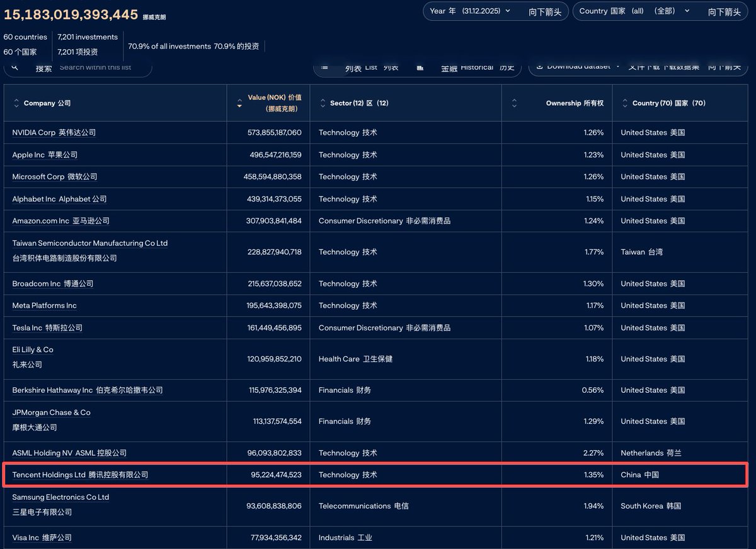756x549 pixels.
Task: Click Tencent ownership 1.35%
Action: [x=594, y=475]
